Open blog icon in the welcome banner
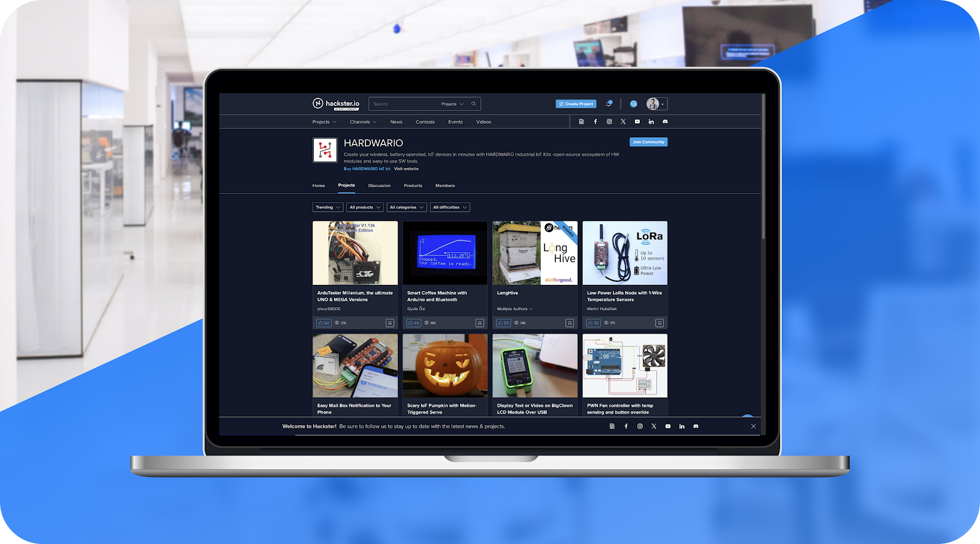Screen dimensions: 980x544 click(x=612, y=426)
